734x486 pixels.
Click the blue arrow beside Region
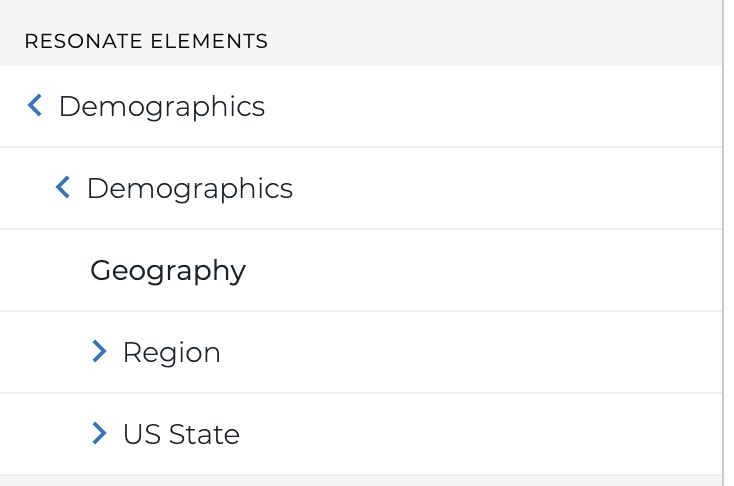99,351
